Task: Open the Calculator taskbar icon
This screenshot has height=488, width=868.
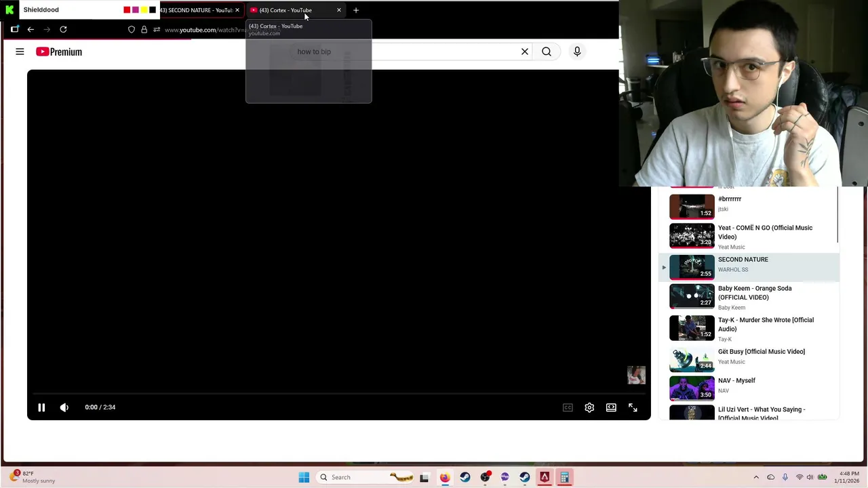Action: pos(564,477)
